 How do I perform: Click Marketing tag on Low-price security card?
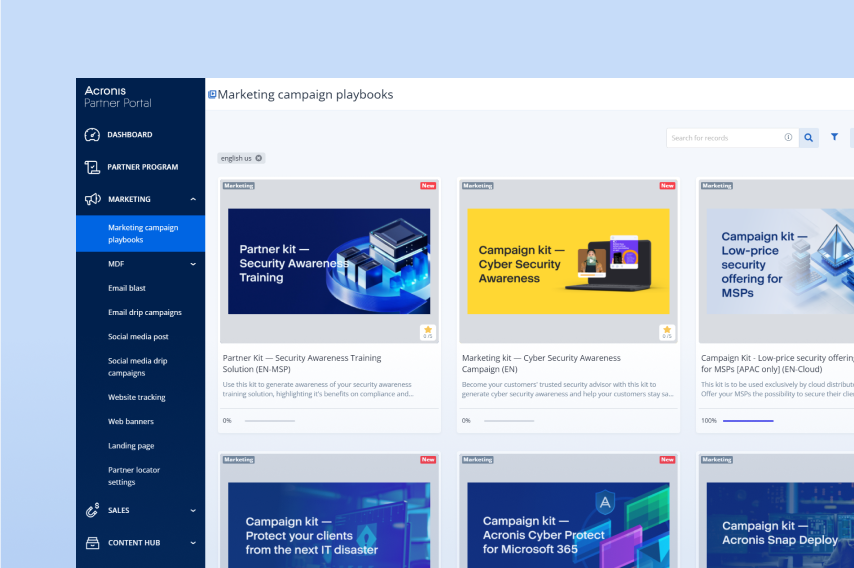click(x=717, y=186)
